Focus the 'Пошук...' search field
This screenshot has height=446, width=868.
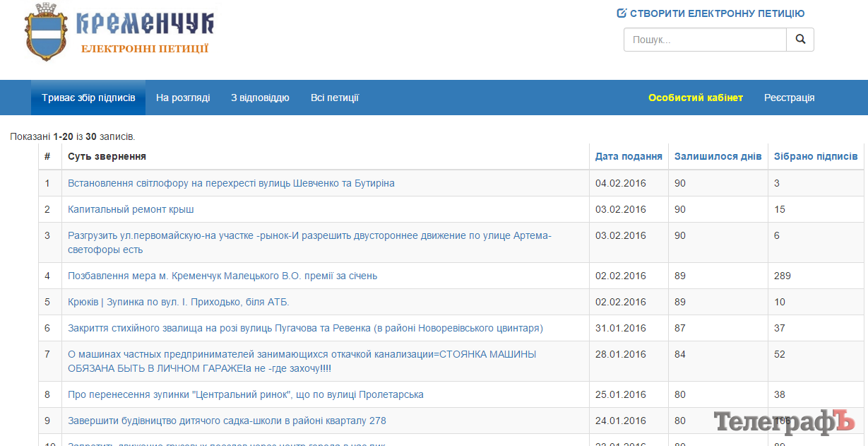pos(704,40)
